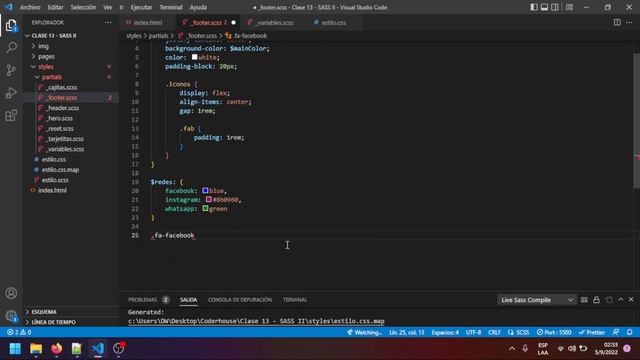The image size is (640, 360).
Task: Open the Source Control view
Action: pyautogui.click(x=11, y=70)
